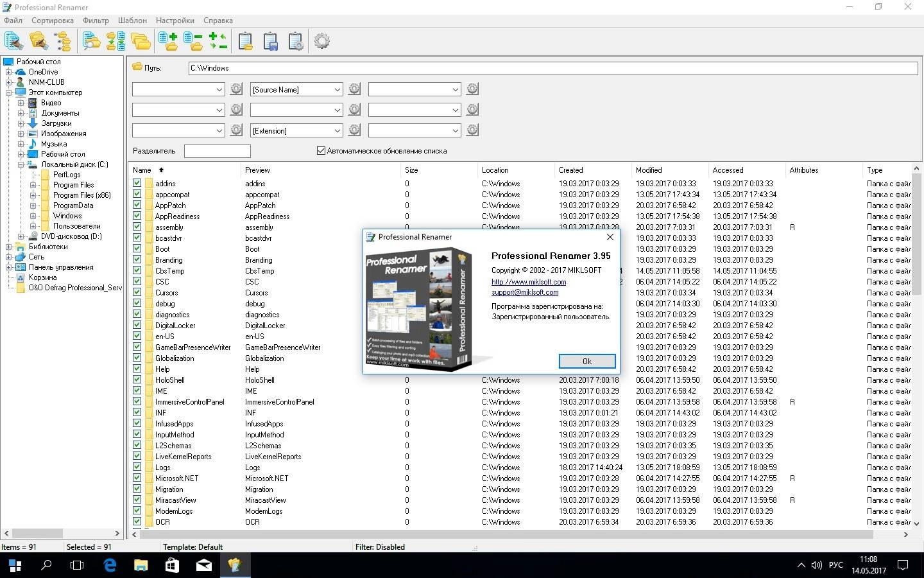Expand the OneDrive tree node
924x578 pixels.
point(8,72)
